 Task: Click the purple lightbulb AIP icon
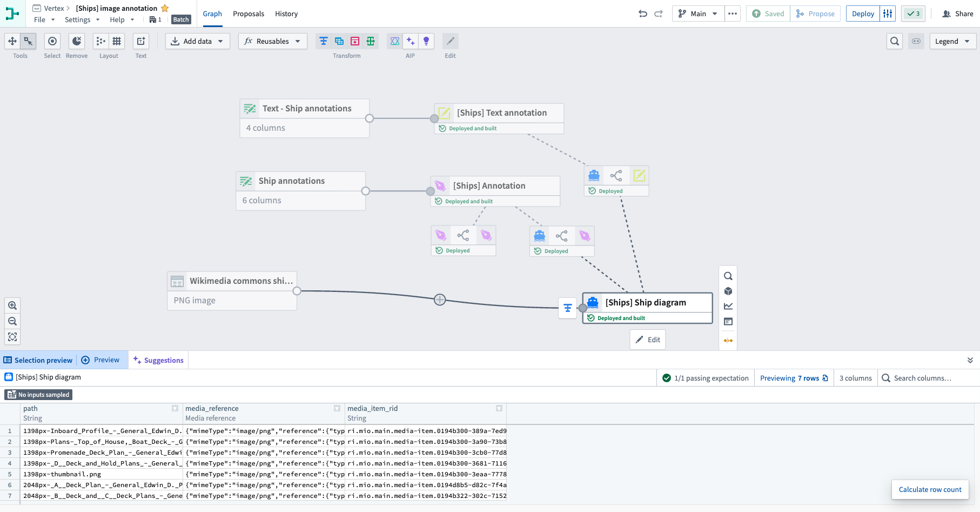[x=426, y=41]
